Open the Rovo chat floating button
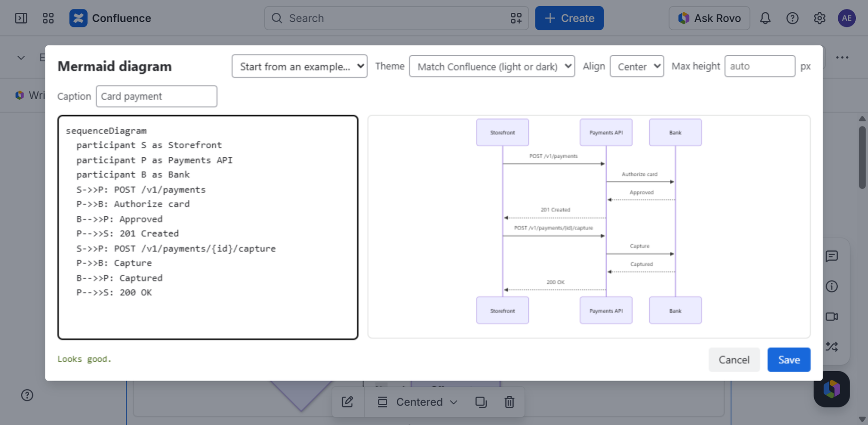 click(x=832, y=389)
